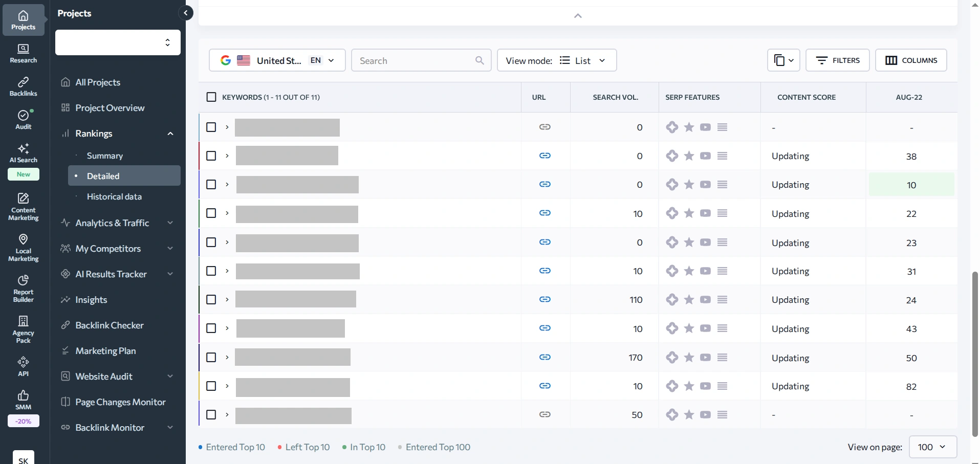Click the SK user avatar
Viewport: 980px width, 464px height.
pyautogui.click(x=24, y=458)
